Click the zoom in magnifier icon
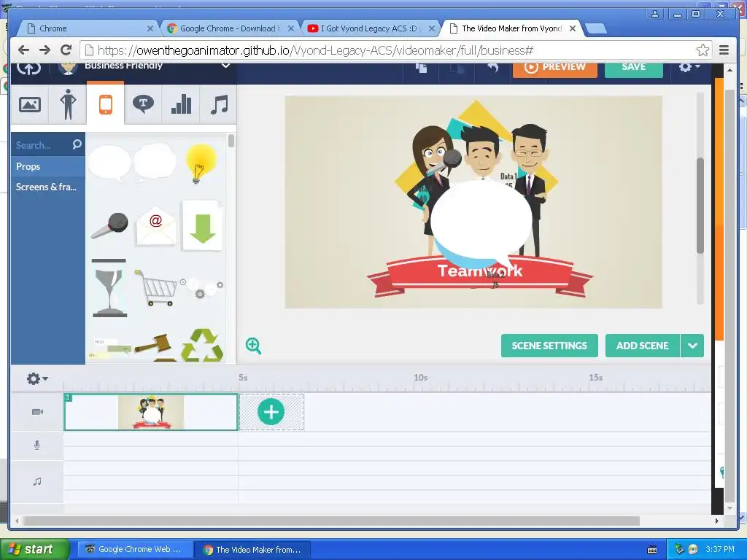Image resolution: width=747 pixels, height=560 pixels. (253, 346)
